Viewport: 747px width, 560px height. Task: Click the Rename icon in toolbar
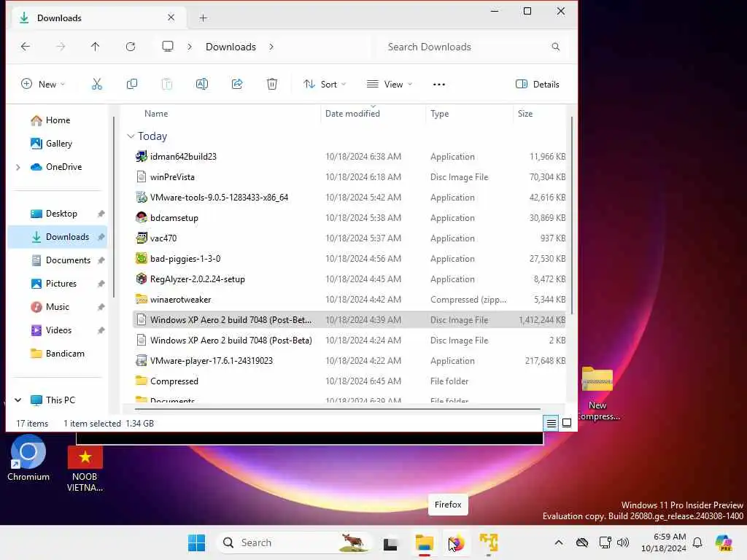[x=202, y=85]
